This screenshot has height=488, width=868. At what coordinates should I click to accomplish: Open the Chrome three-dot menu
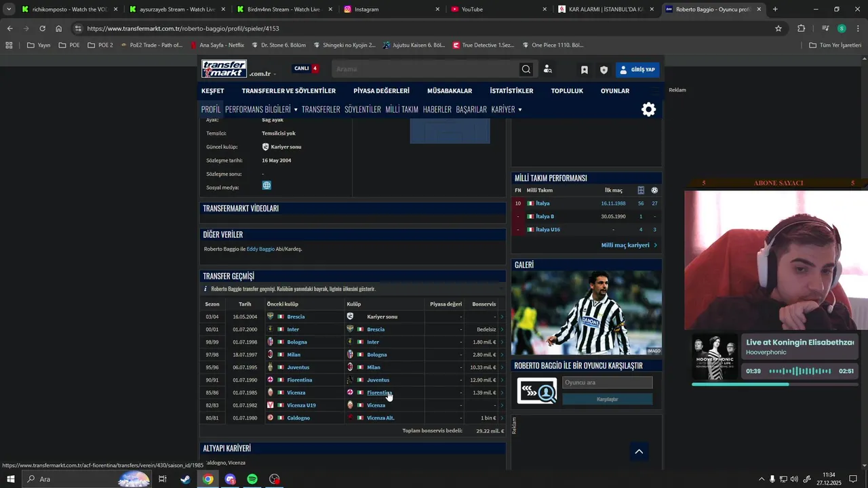coord(857,28)
